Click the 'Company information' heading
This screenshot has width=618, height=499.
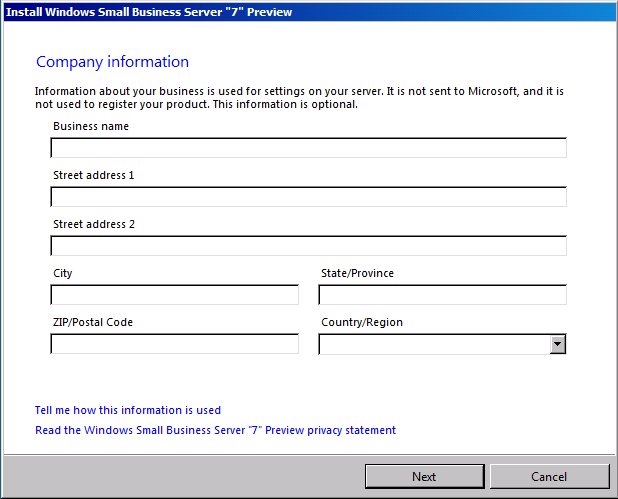pos(112,62)
